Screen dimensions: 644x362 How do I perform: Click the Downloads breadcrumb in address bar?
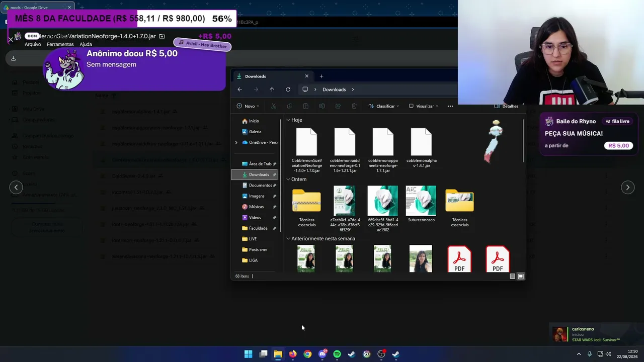pos(334,89)
